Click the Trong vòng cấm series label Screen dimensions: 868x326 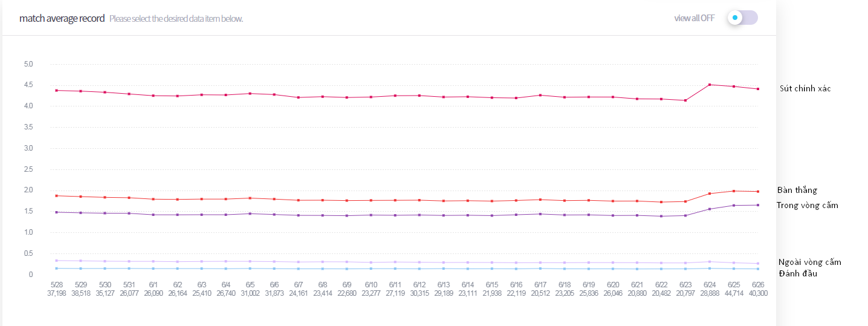click(x=807, y=205)
